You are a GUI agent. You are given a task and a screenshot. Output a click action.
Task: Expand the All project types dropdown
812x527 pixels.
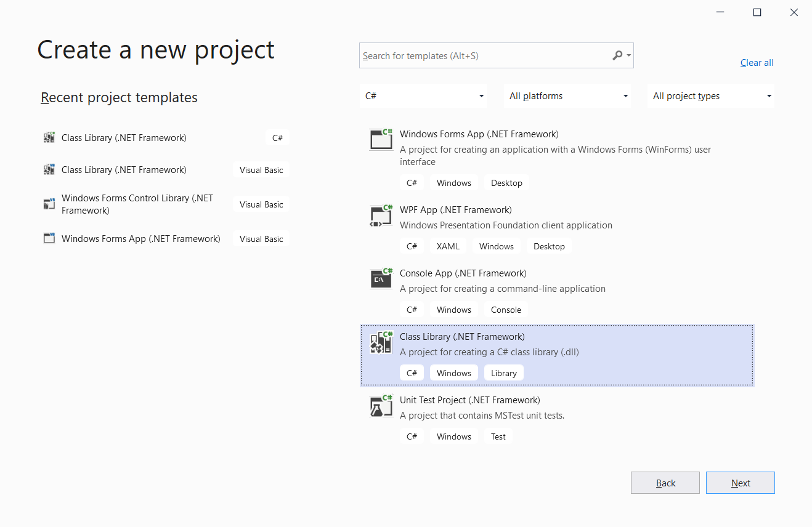click(x=711, y=96)
